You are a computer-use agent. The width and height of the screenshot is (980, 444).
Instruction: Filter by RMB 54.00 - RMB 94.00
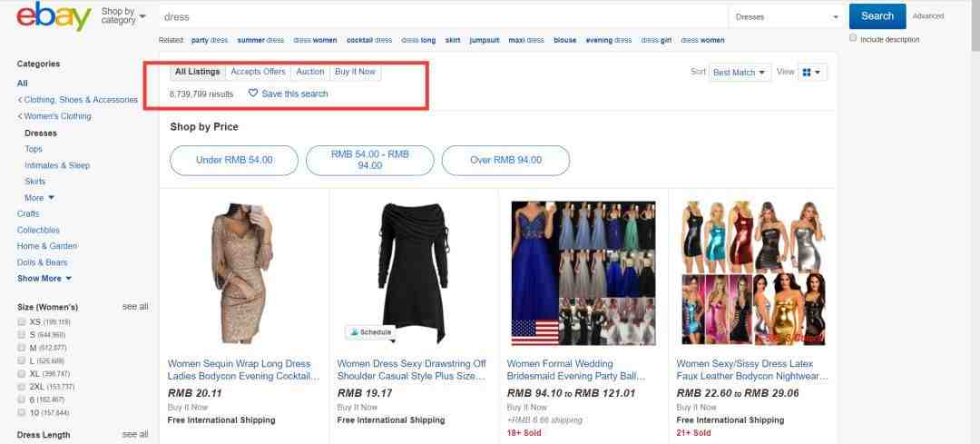coord(370,160)
